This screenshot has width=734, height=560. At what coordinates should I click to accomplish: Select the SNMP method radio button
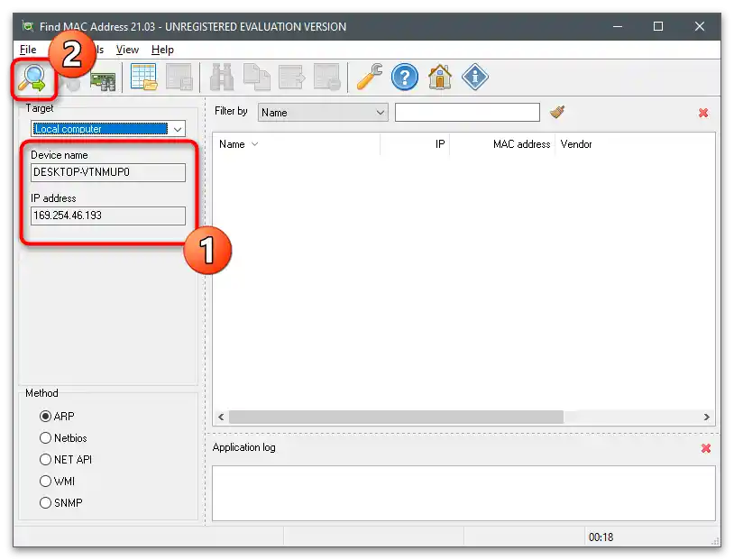point(45,502)
